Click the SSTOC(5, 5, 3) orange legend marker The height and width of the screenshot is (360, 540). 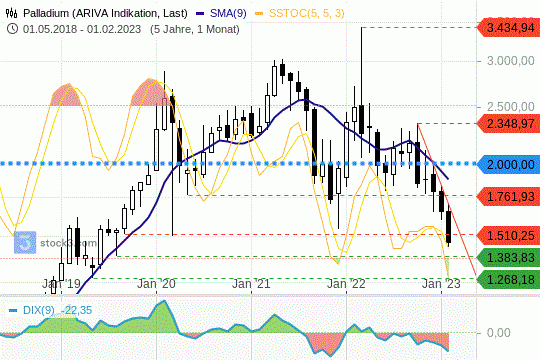click(x=259, y=13)
